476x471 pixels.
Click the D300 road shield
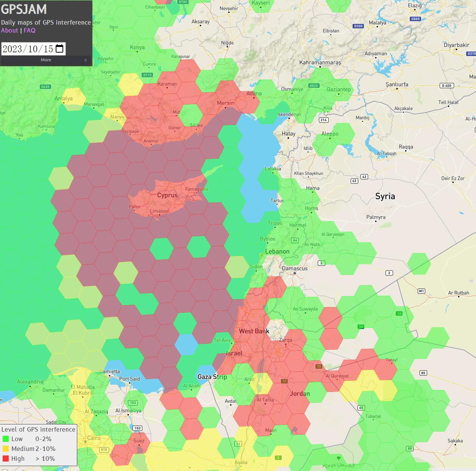click(x=358, y=26)
